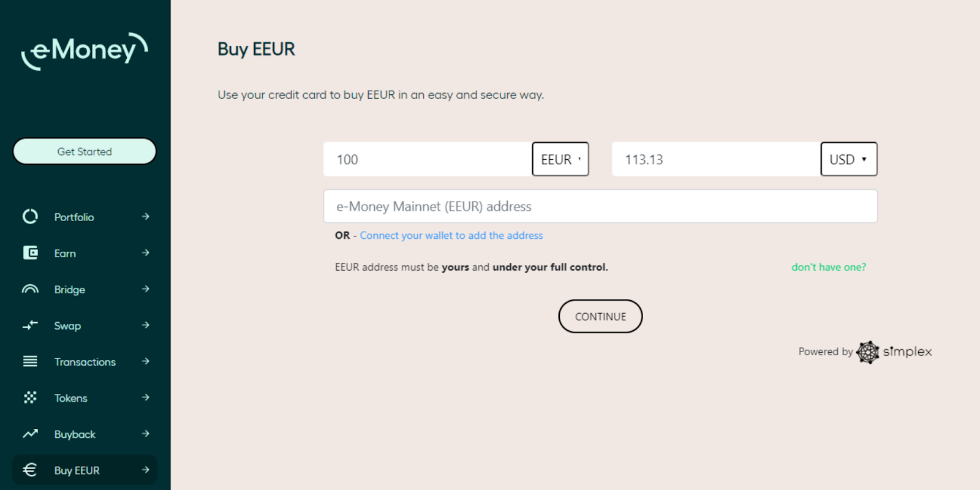Open the Transactions menu item

tap(85, 362)
